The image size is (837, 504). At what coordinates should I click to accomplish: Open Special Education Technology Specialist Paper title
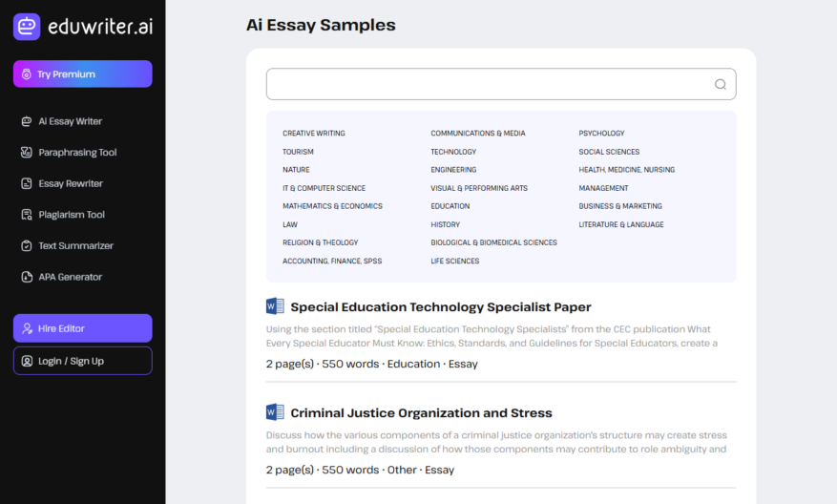440,307
